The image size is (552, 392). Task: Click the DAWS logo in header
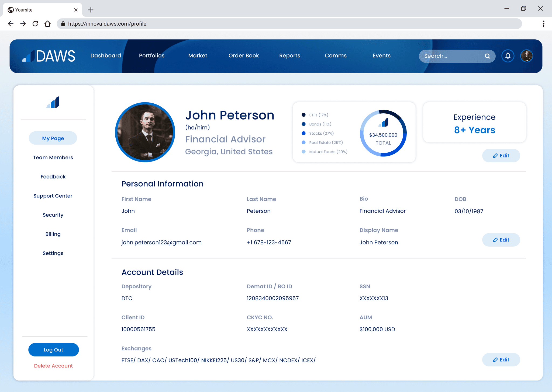49,56
